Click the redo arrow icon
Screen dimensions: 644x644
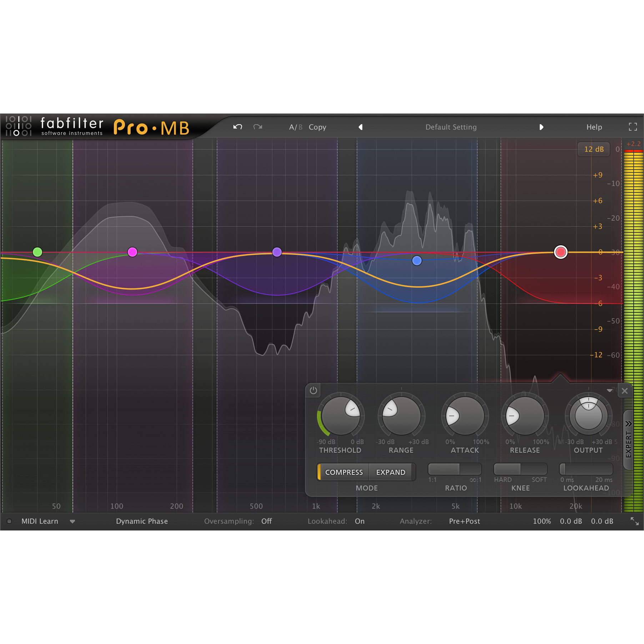pos(258,127)
